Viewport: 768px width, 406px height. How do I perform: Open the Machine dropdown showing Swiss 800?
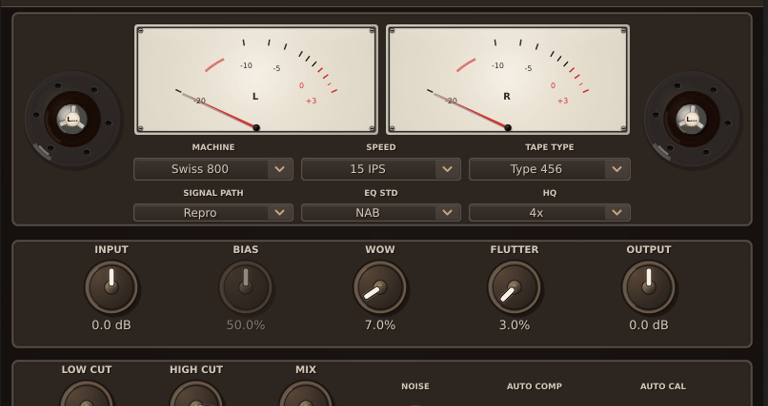(213, 169)
